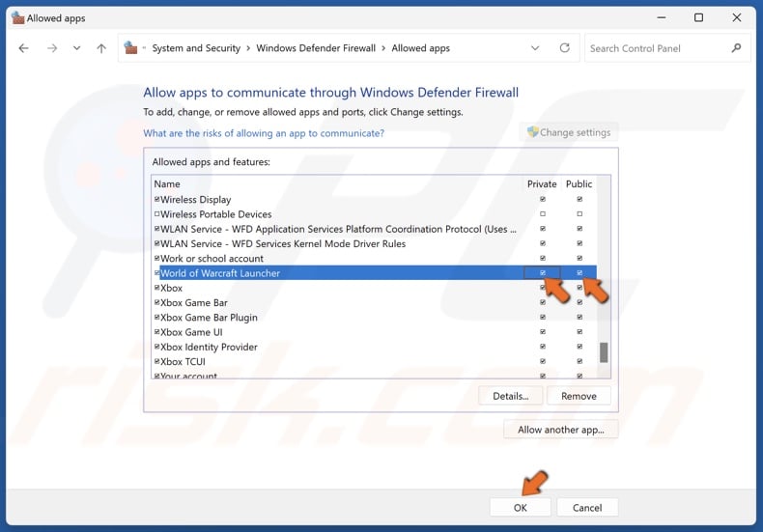
Task: Toggle Work or school account Private checkbox
Action: pyautogui.click(x=543, y=258)
